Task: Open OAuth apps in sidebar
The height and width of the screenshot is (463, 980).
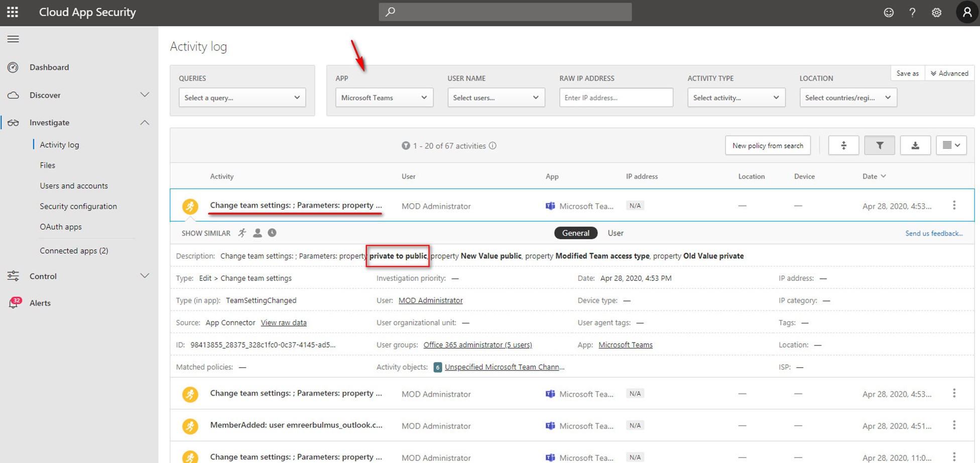Action: click(61, 227)
